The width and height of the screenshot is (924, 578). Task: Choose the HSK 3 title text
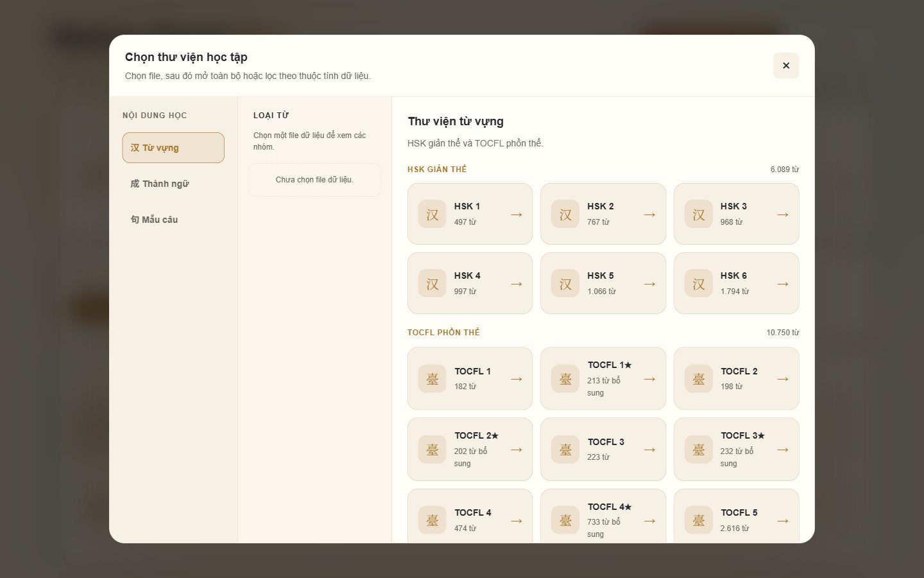click(x=733, y=206)
